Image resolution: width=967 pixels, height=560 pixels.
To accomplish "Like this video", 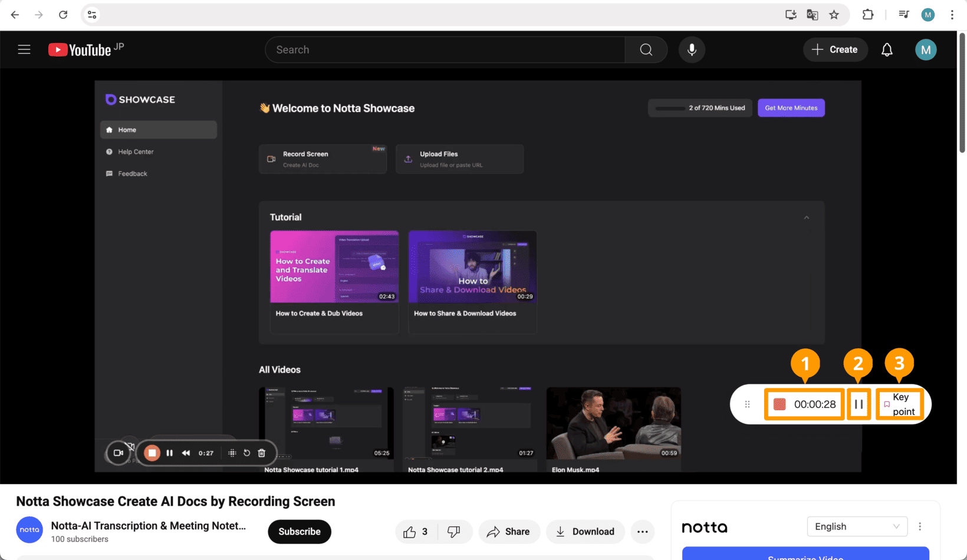I will (x=416, y=532).
